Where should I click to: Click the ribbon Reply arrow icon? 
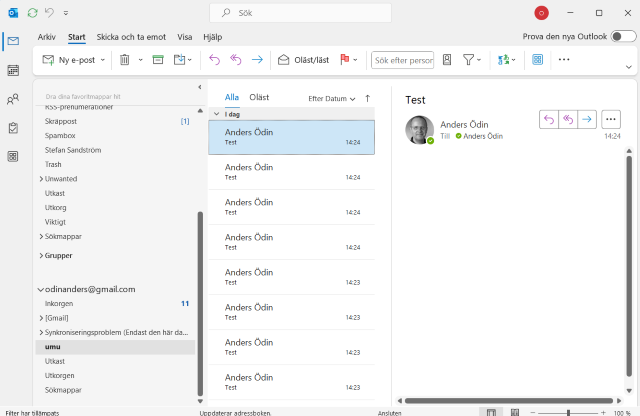[x=214, y=60]
